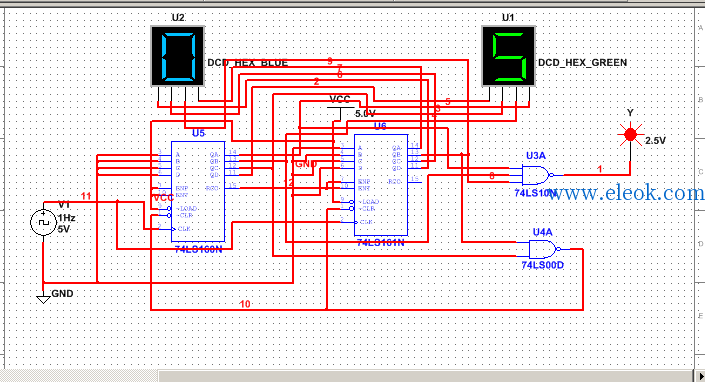
Task: Click the U1 reference designator
Action: click(x=508, y=18)
